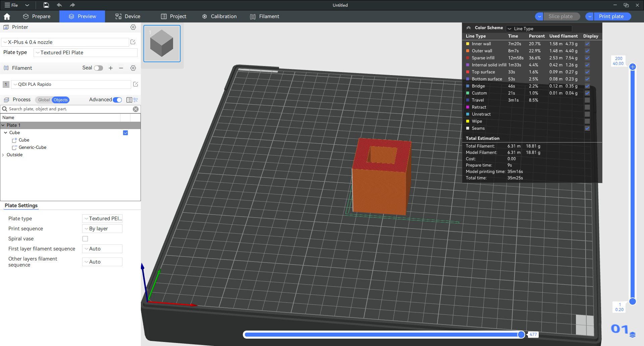Open the Color Scheme Line Type dropdown
Image resolution: width=644 pixels, height=346 pixels.
pyautogui.click(x=539, y=28)
